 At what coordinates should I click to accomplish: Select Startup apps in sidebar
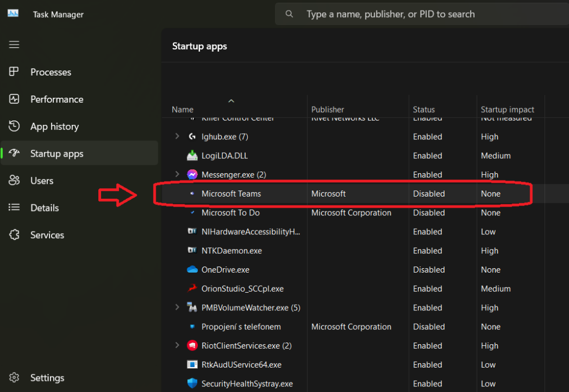tap(79, 153)
